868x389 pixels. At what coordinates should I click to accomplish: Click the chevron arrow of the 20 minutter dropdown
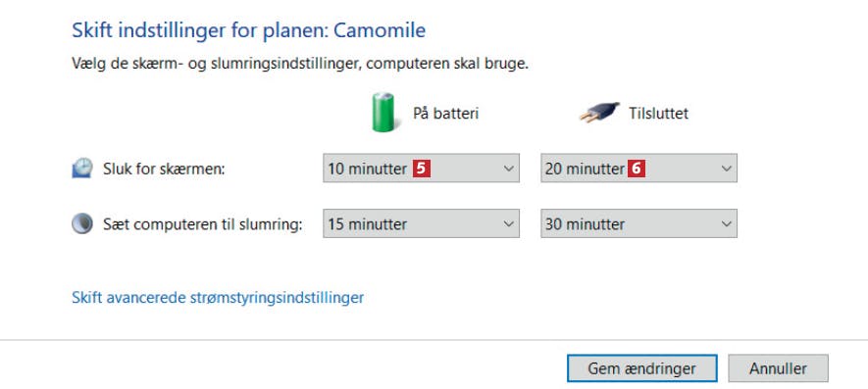click(727, 169)
